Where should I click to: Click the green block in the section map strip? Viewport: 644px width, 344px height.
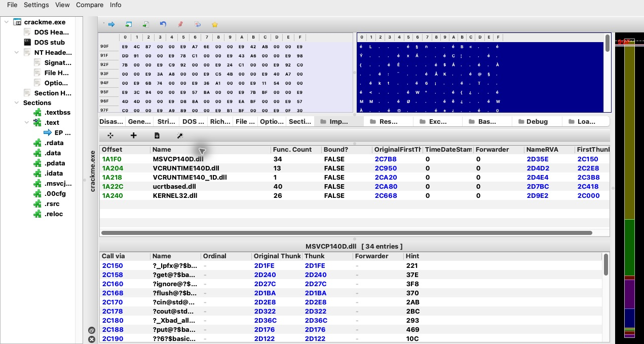[629, 248]
